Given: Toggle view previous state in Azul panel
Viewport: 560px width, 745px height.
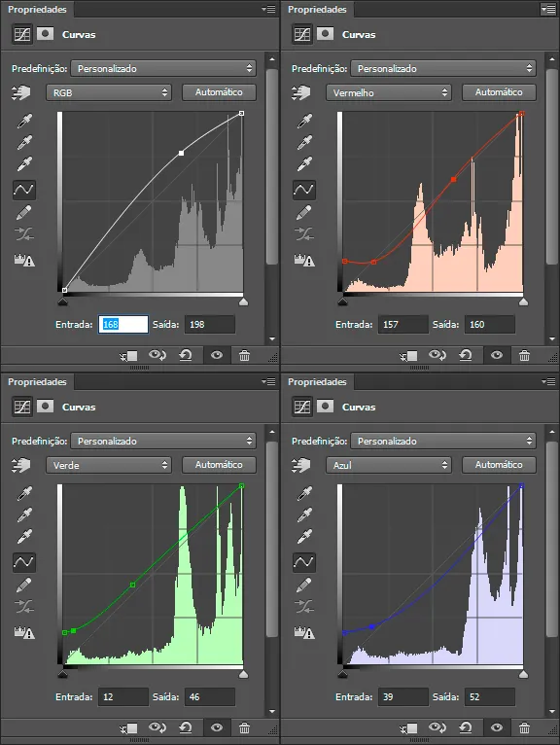Looking at the screenshot, I should coord(437,727).
